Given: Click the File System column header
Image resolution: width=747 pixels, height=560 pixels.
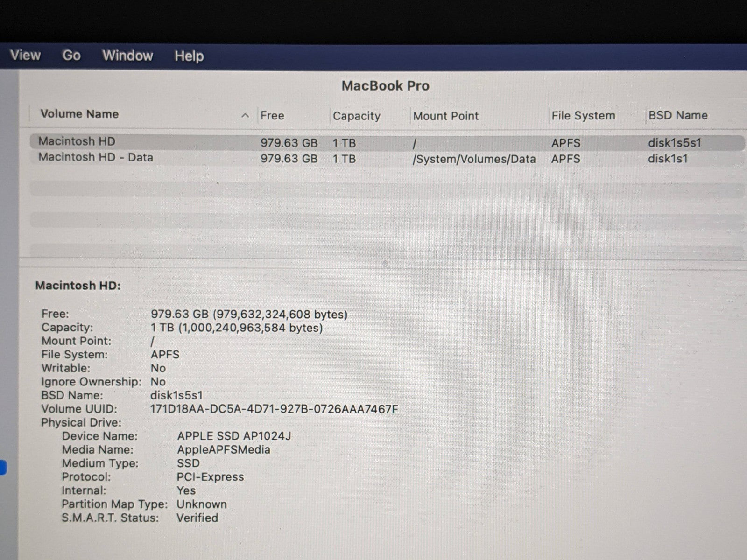Looking at the screenshot, I should 583,116.
